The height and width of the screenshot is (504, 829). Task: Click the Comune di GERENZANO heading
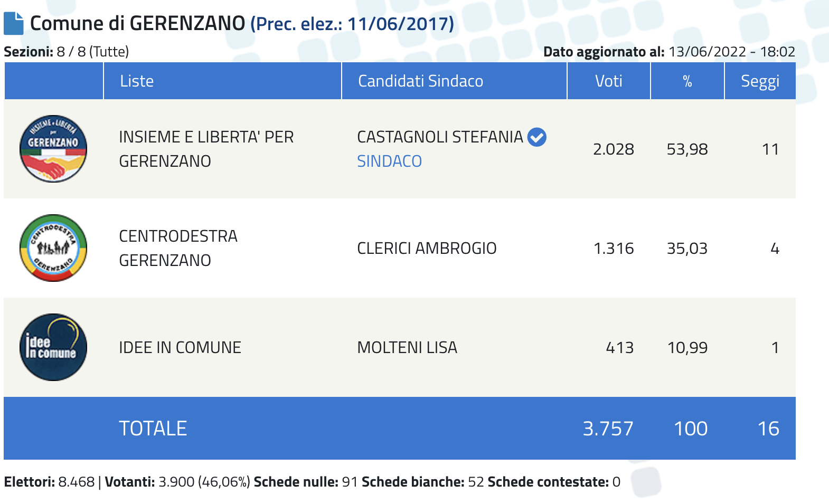pos(137,24)
